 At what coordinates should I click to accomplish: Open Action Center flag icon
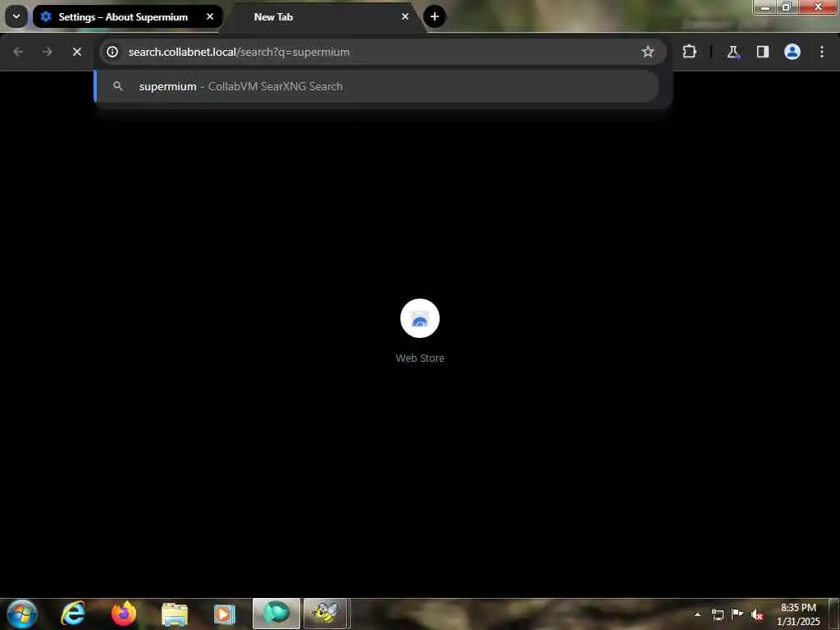click(x=737, y=614)
